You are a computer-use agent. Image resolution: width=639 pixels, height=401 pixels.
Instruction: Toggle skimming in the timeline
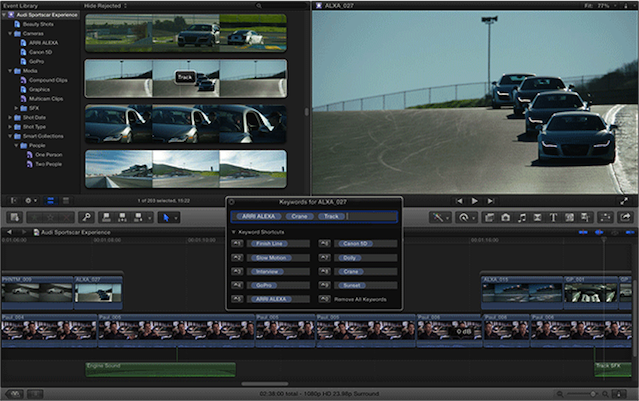583,232
